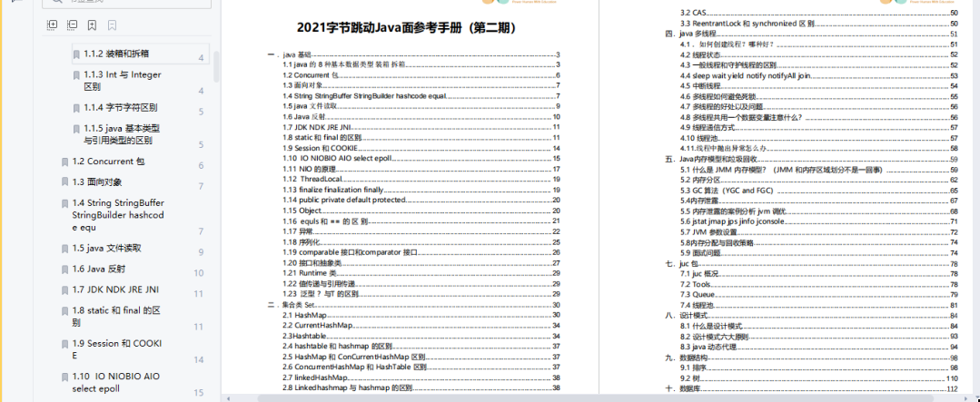
Task: Collapse all bookmarks in the outline panel
Action: pos(73,25)
